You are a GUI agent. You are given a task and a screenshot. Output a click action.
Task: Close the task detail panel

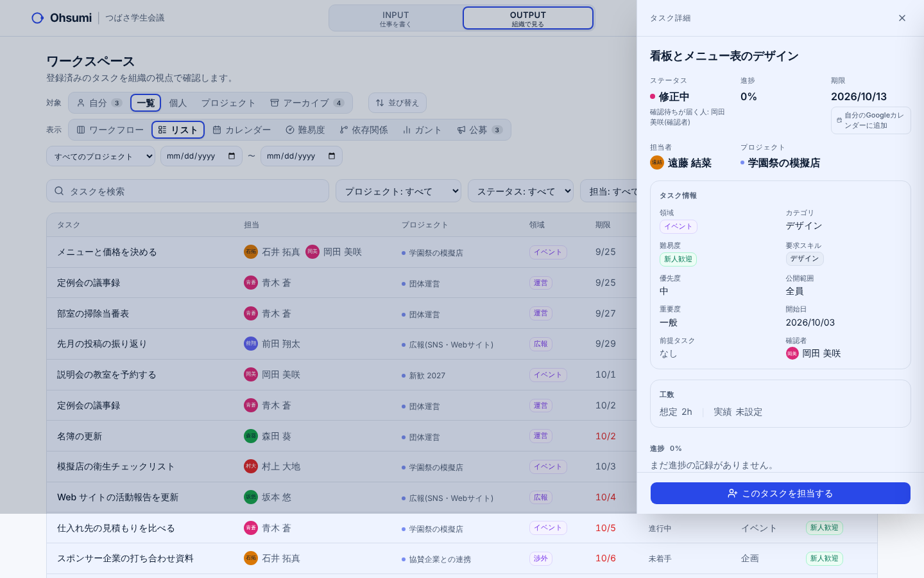(902, 18)
